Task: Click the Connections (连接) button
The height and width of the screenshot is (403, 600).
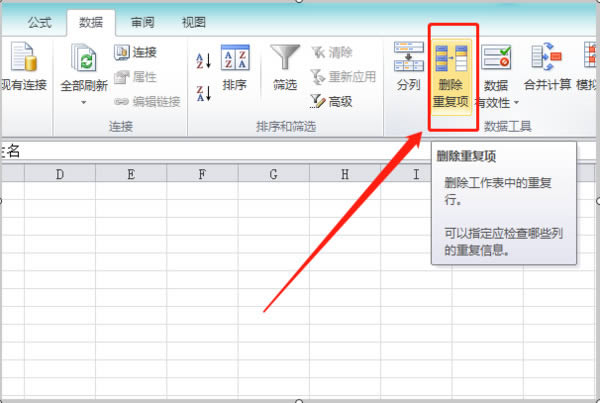Action: click(x=136, y=52)
